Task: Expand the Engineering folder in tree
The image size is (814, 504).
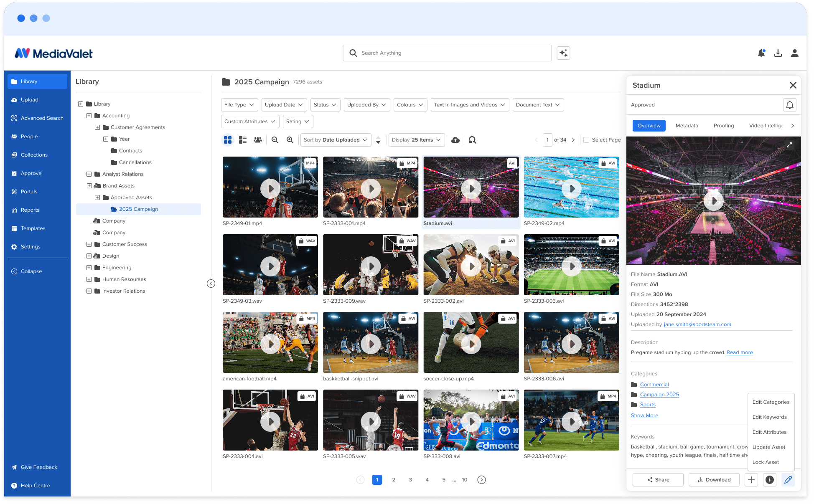Action: point(89,268)
